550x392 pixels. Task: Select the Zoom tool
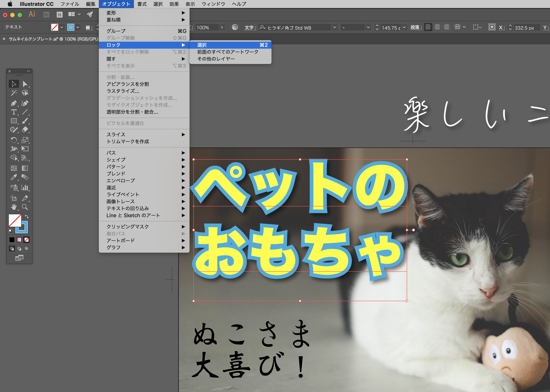(x=25, y=207)
